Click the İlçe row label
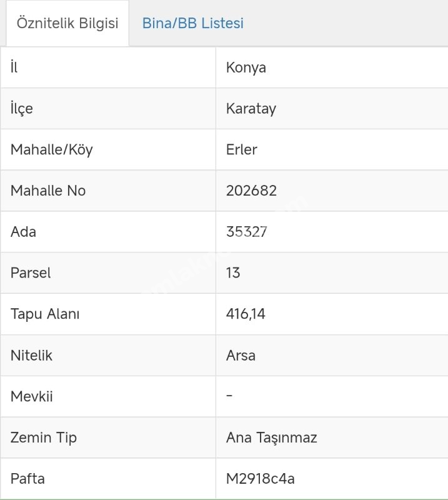The height and width of the screenshot is (500, 448). (x=22, y=109)
